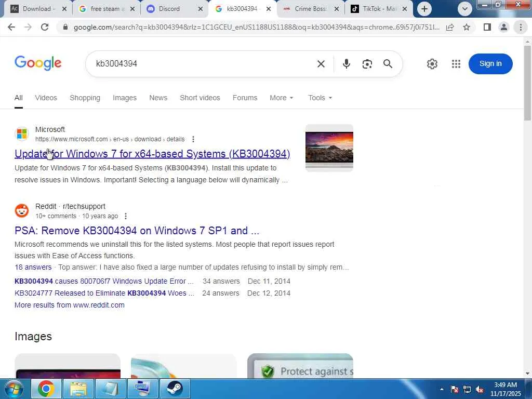This screenshot has width=532, height=399.
Task: Go back with the browser back arrow
Action: tap(11, 27)
